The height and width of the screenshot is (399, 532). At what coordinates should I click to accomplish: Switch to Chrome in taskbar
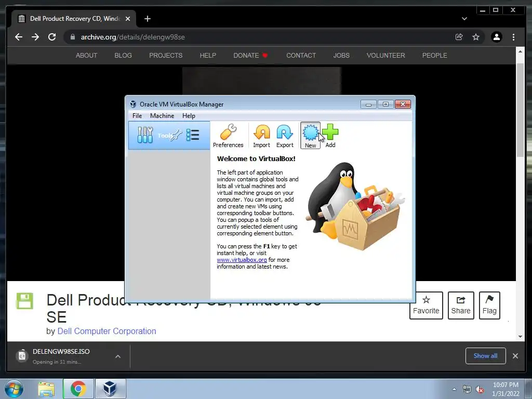(78, 389)
